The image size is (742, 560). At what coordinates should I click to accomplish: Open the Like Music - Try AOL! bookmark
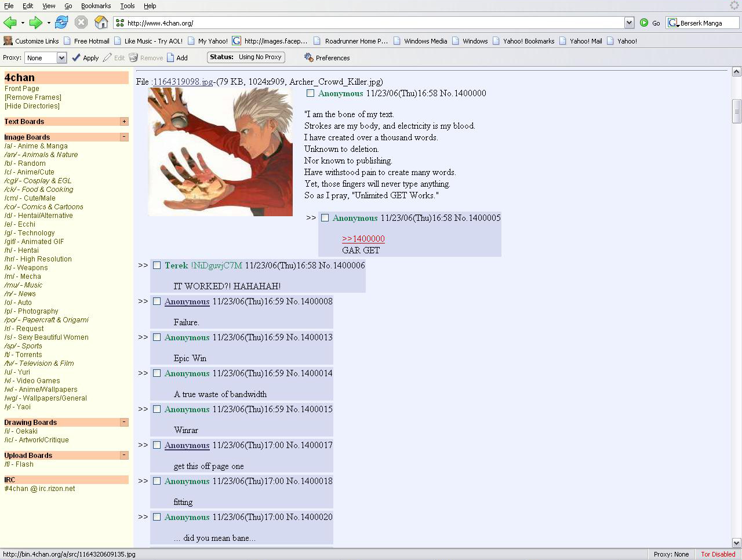point(148,41)
